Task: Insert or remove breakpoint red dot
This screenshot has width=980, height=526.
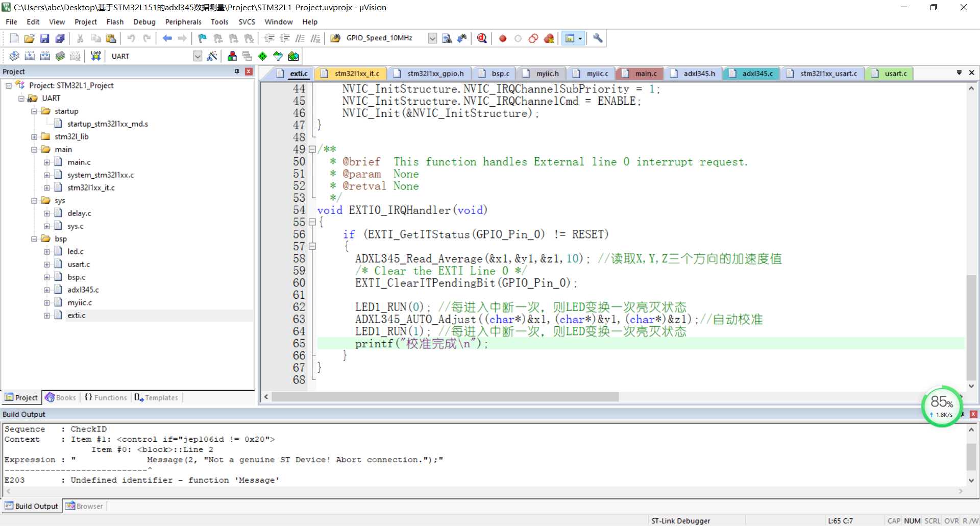Action: point(503,38)
